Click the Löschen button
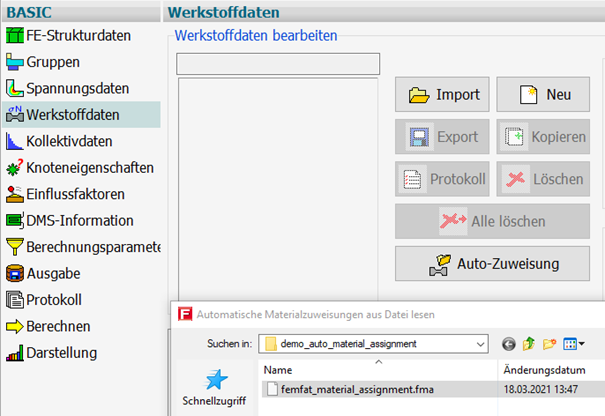The width and height of the screenshot is (605, 416). pos(543,179)
